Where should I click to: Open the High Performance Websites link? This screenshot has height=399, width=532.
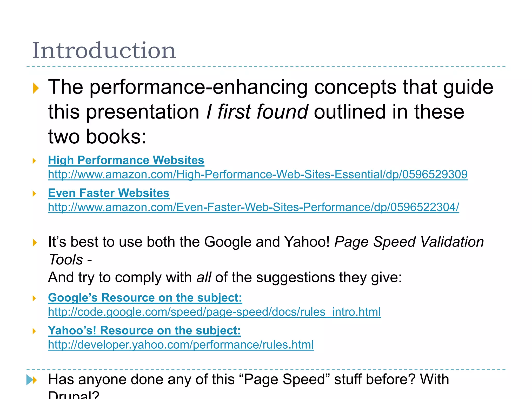(126, 160)
